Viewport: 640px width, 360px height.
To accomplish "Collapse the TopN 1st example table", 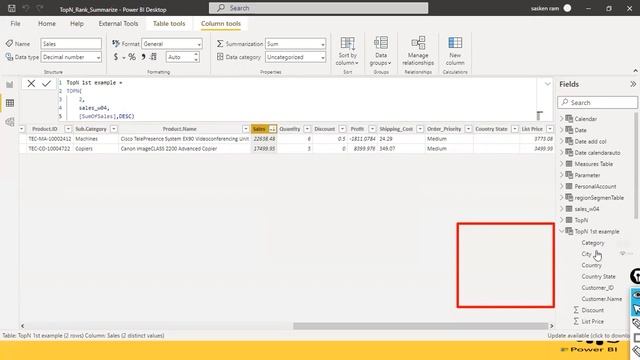I will pos(562,231).
